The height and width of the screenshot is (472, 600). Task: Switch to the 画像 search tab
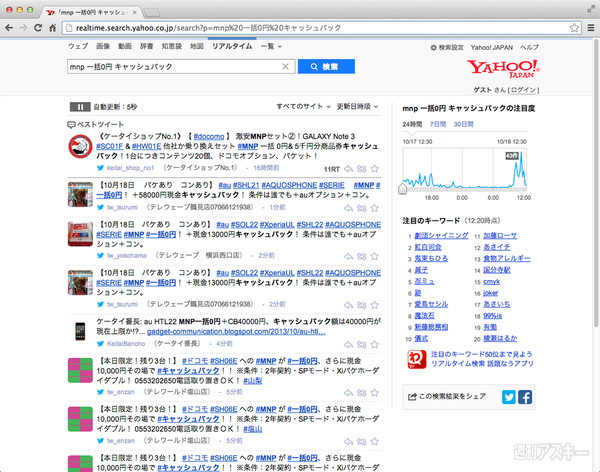[x=103, y=46]
